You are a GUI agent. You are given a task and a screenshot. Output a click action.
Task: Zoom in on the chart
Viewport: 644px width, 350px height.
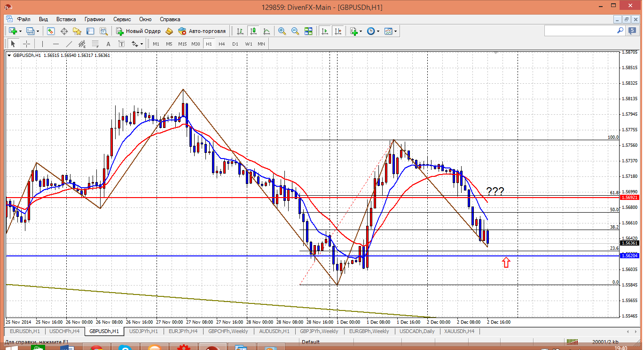pyautogui.click(x=282, y=31)
